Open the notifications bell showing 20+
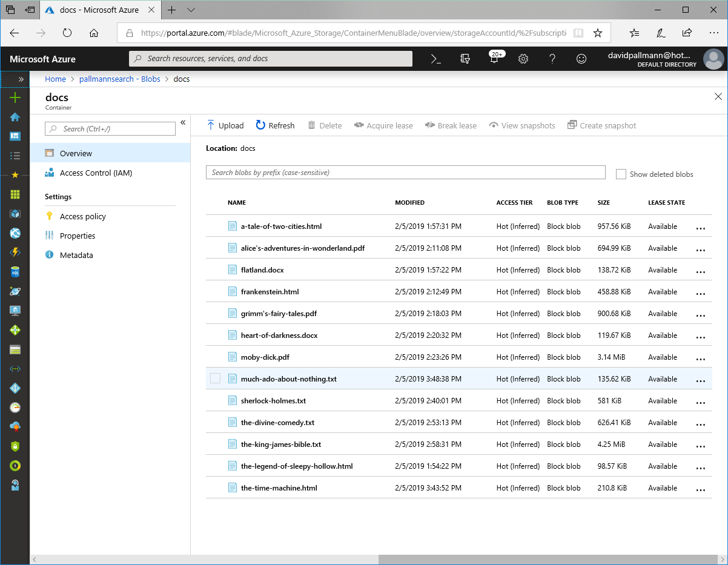Screen dimensions: 728x565 coord(495,59)
